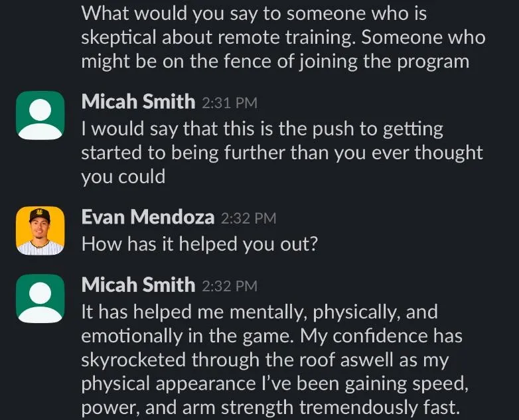Select the message starting 'What would you say'
The height and width of the screenshot is (420, 519).
[283, 37]
